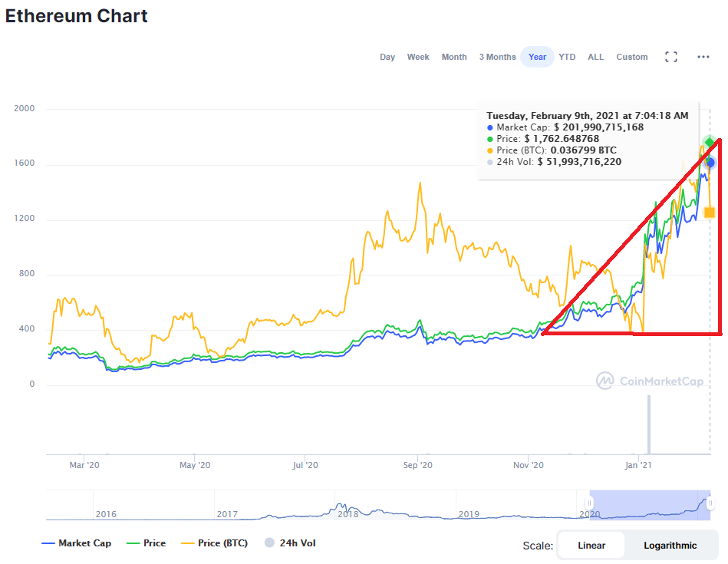Click the tooltip Market Cap value $201,990,715,168

point(598,127)
